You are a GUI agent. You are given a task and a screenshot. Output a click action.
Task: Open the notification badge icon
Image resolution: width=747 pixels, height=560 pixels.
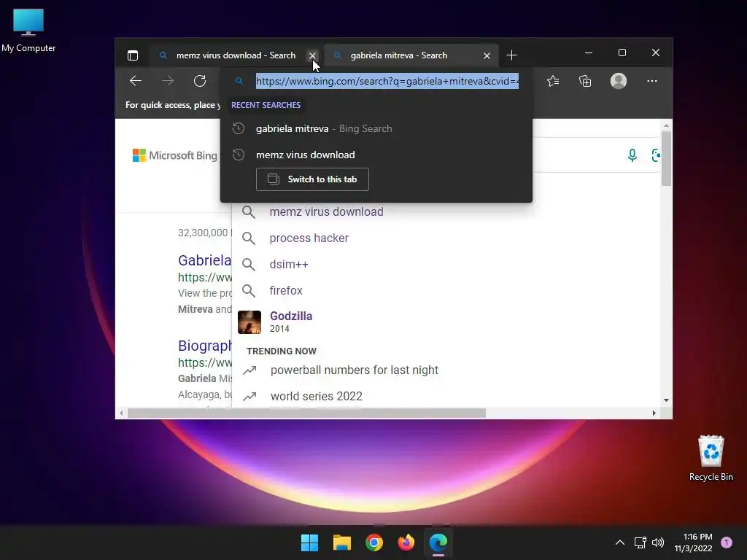(727, 542)
